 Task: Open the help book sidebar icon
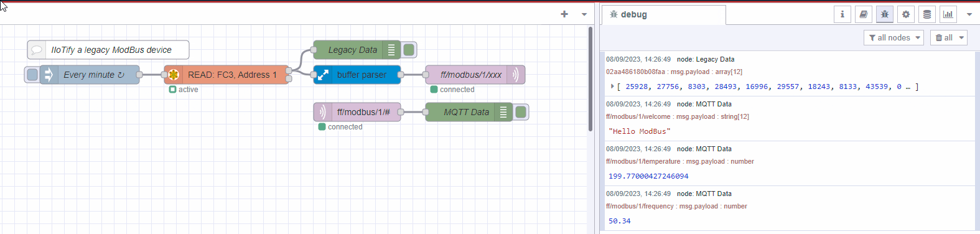point(863,14)
